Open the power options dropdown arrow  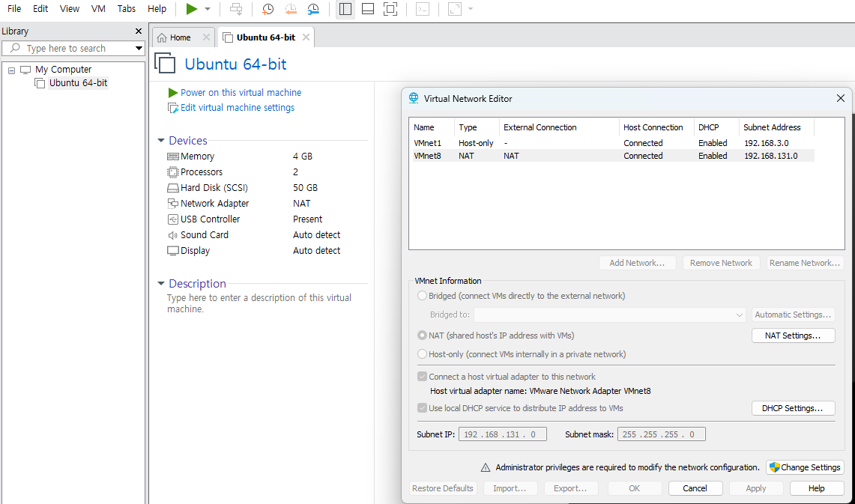208,9
